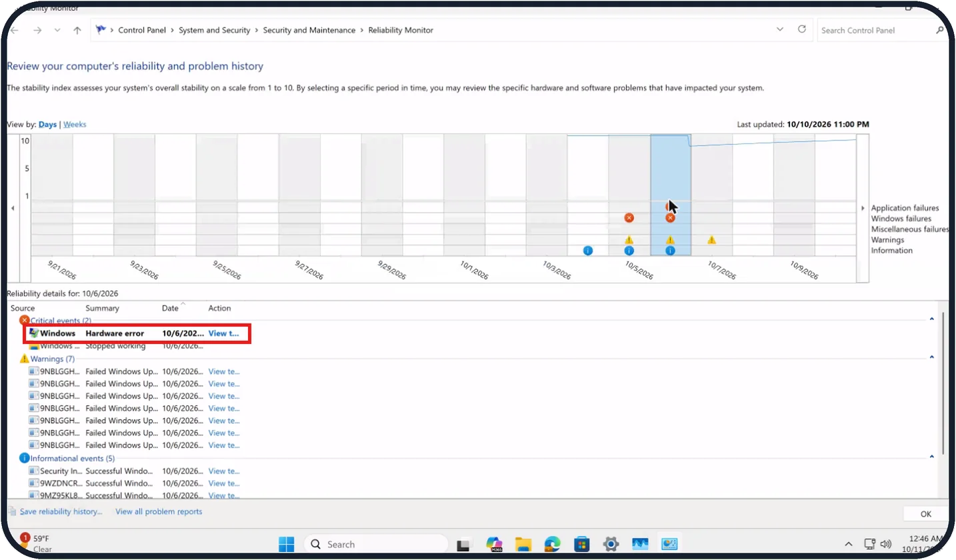Open View technical details for Hardware error

(x=223, y=333)
